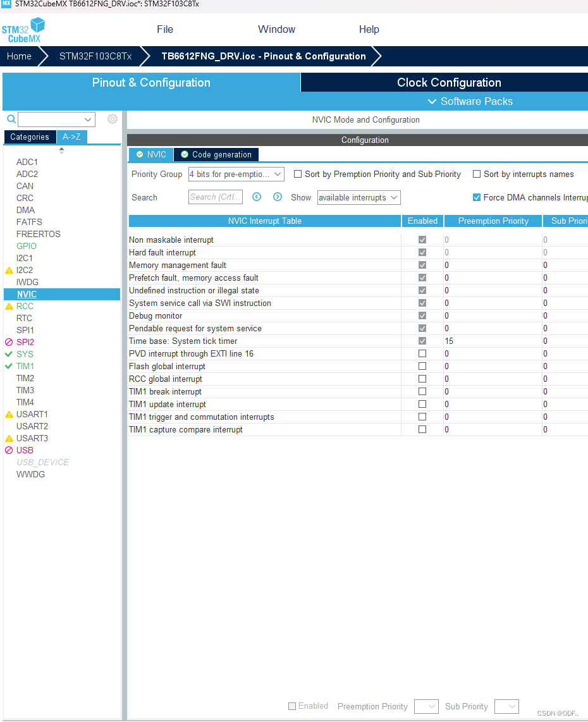Open the sidebar search combo box dropdown
The image size is (588, 722).
(x=87, y=119)
